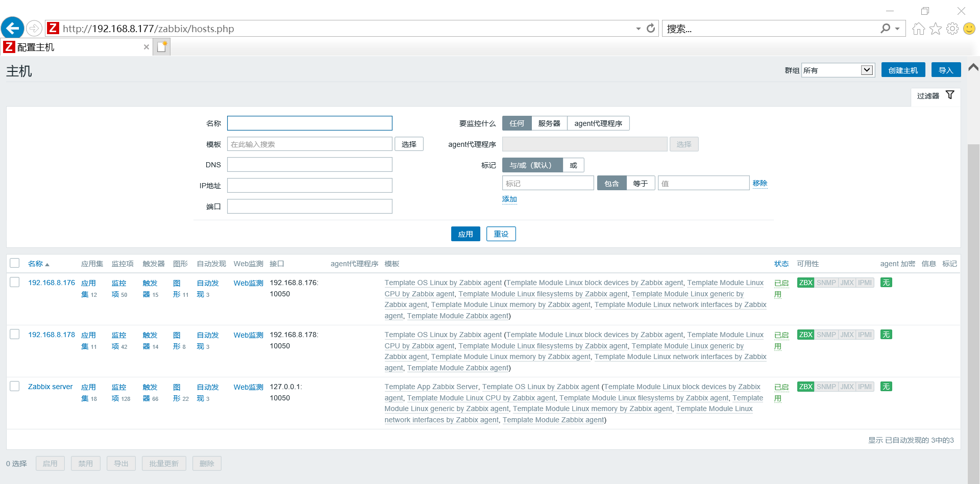Image resolution: width=980 pixels, height=484 pixels.
Task: Click into the IP地址 filter field
Action: [310, 186]
